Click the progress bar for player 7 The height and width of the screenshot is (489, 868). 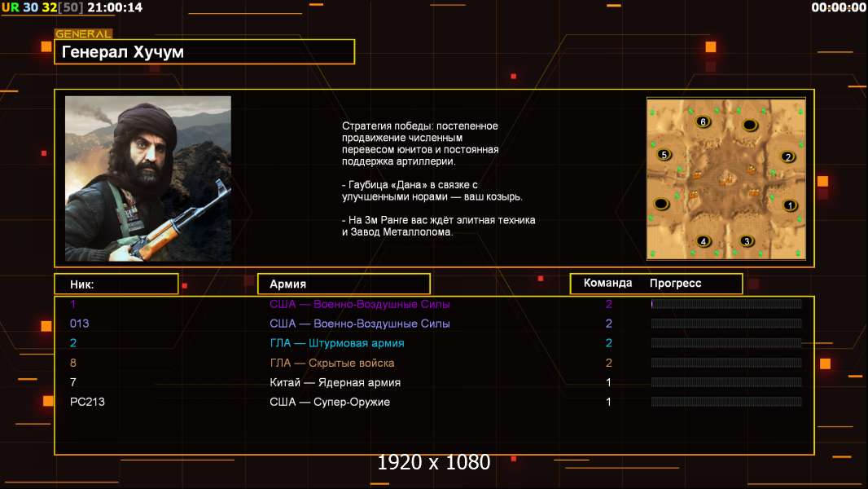pos(726,382)
